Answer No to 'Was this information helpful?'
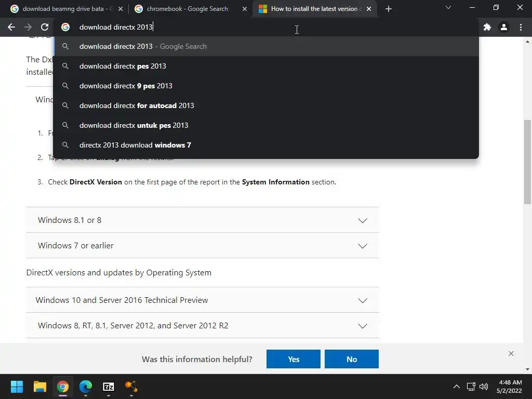Viewport: 532px width, 399px height. [352, 359]
